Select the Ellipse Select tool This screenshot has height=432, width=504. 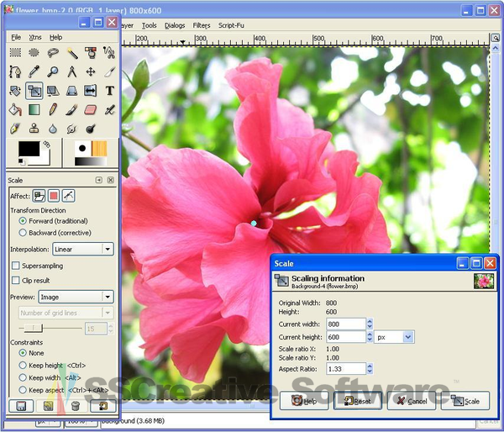coord(34,52)
